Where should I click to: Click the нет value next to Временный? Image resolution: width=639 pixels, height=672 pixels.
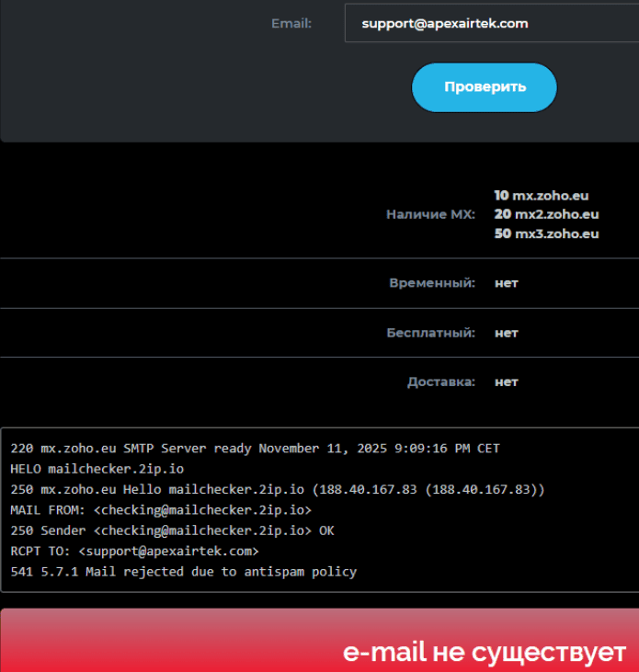pyautogui.click(x=507, y=283)
